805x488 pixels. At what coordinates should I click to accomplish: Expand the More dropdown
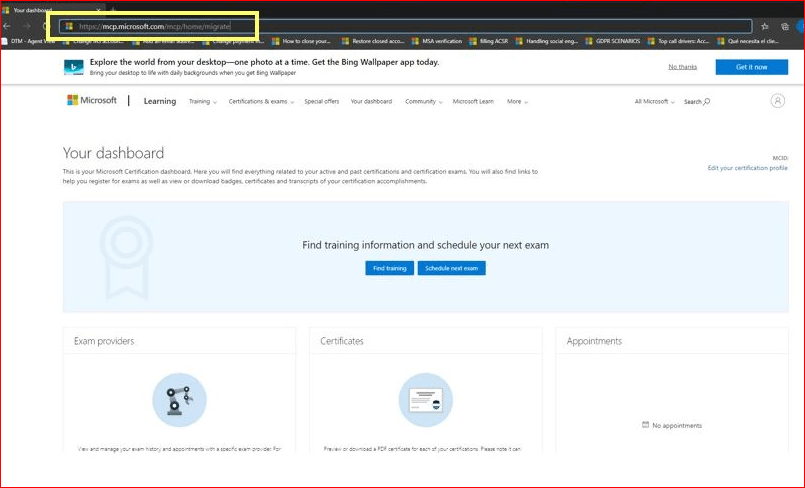[x=517, y=102]
